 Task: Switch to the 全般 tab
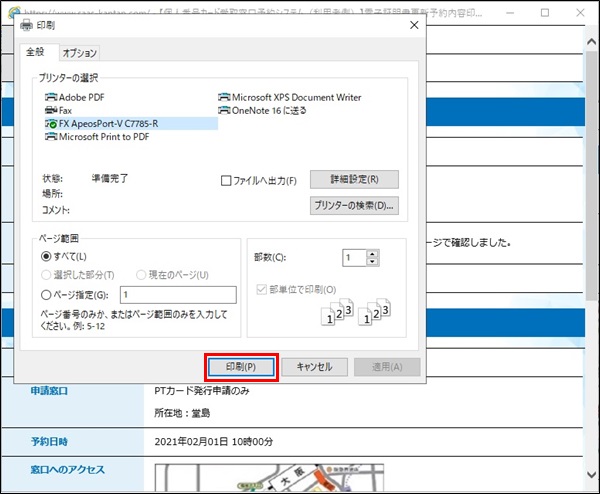37,52
